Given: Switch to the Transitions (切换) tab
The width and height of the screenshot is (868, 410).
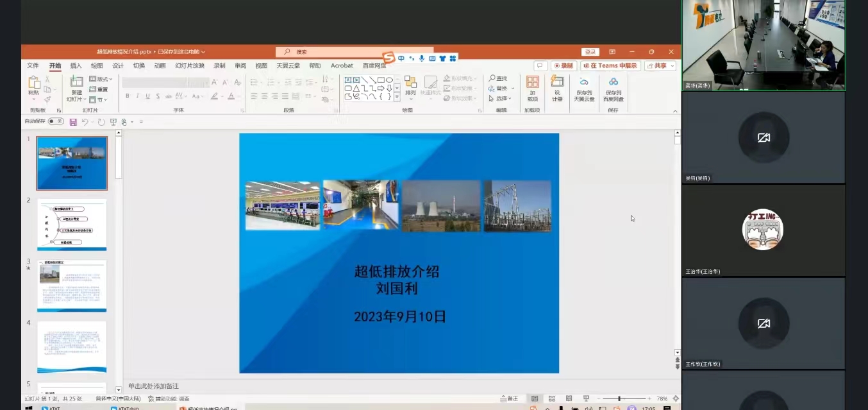Looking at the screenshot, I should pyautogui.click(x=139, y=65).
